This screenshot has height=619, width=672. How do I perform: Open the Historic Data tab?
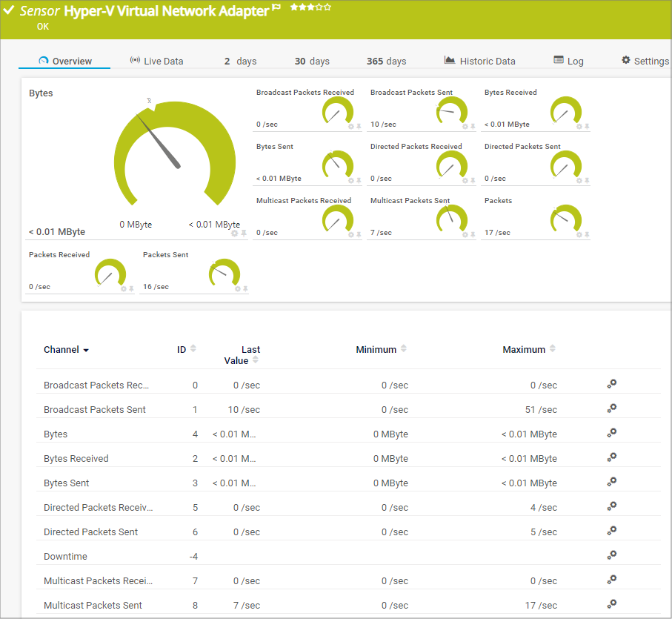point(479,61)
